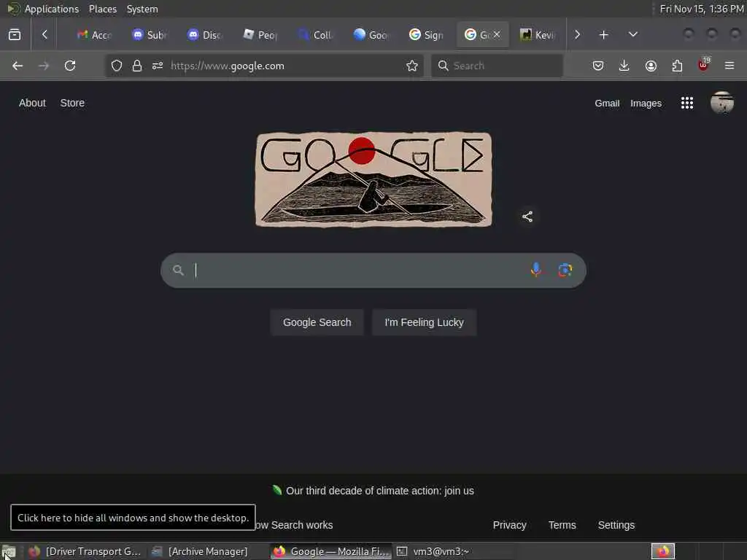Start voice search with microphone
The height and width of the screenshot is (560, 747).
click(536, 270)
